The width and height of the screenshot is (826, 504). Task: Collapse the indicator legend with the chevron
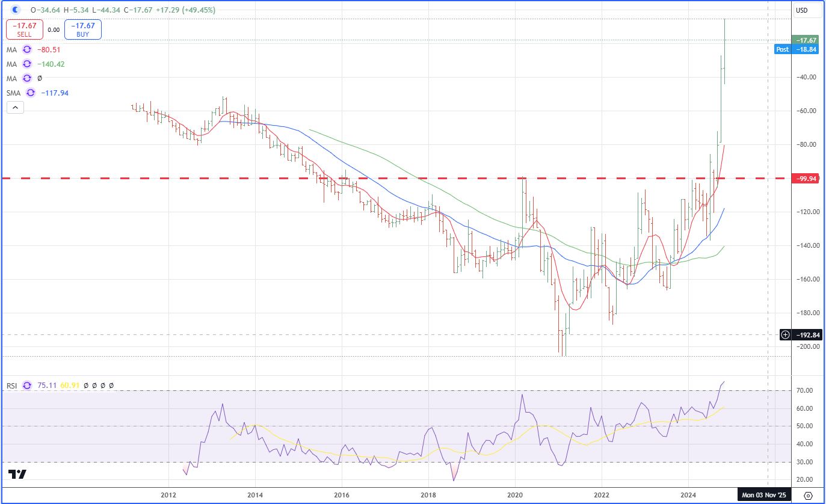[x=16, y=108]
